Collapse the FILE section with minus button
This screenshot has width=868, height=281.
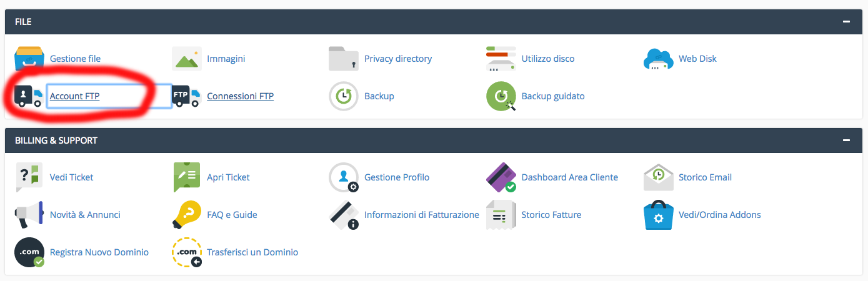846,22
